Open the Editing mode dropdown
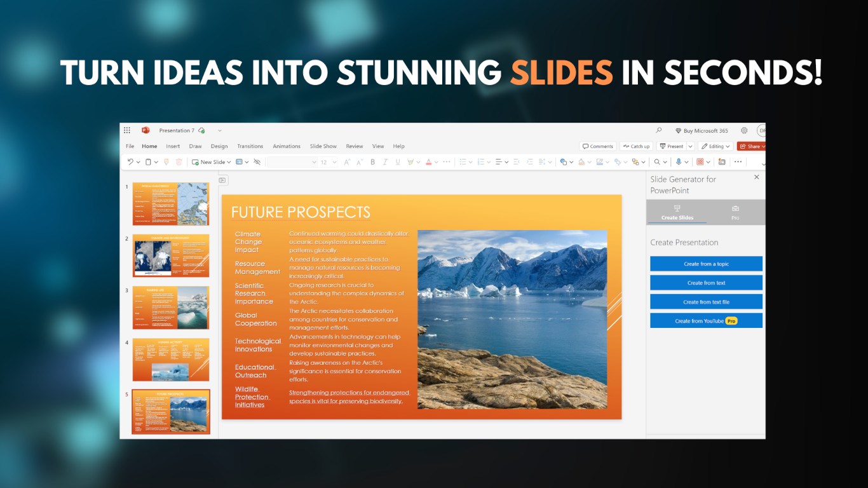This screenshot has height=488, width=868. tap(715, 146)
